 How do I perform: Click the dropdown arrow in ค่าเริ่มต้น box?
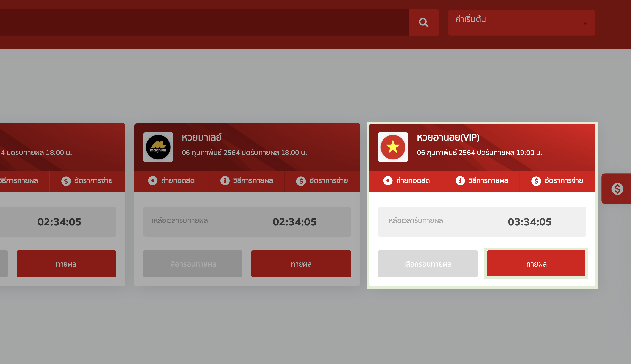tap(585, 23)
